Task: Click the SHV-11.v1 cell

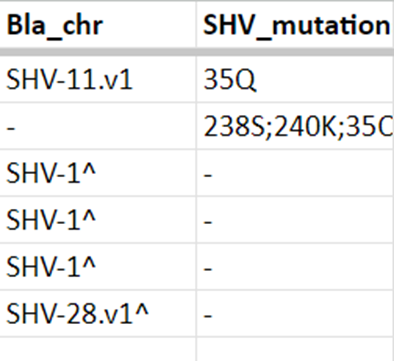Action: coord(98,79)
